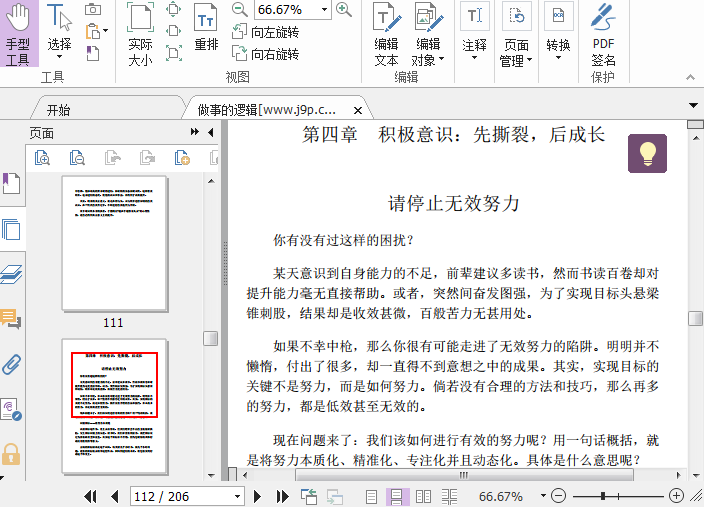Close the 做事的逻辑 document tab

[358, 110]
